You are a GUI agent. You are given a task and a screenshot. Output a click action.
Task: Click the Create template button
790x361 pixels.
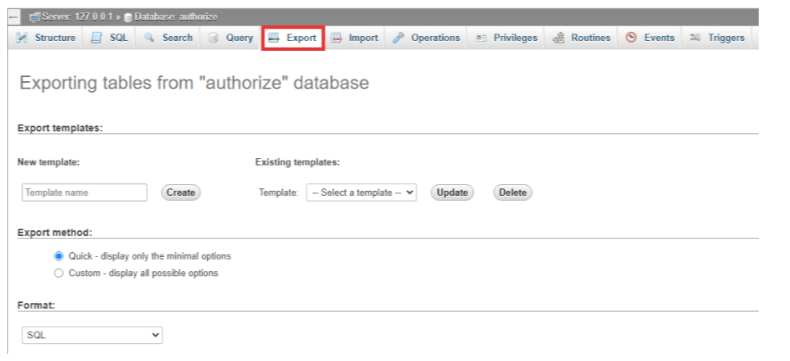coord(181,192)
